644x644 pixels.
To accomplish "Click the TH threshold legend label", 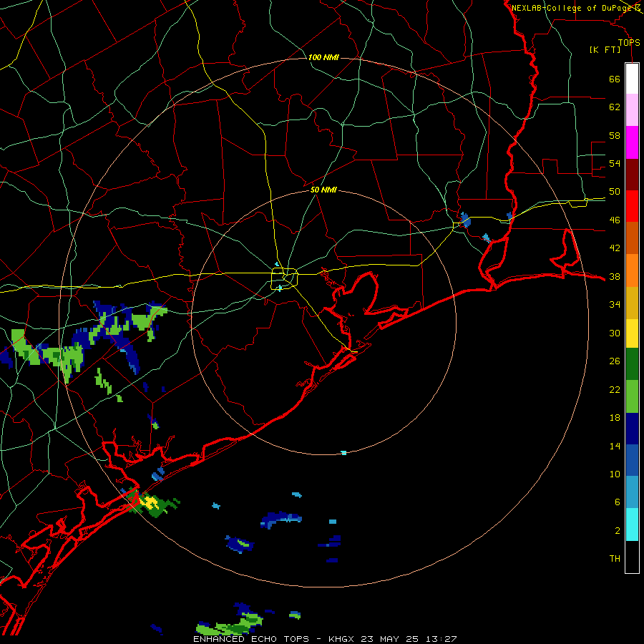I will pyautogui.click(x=615, y=559).
